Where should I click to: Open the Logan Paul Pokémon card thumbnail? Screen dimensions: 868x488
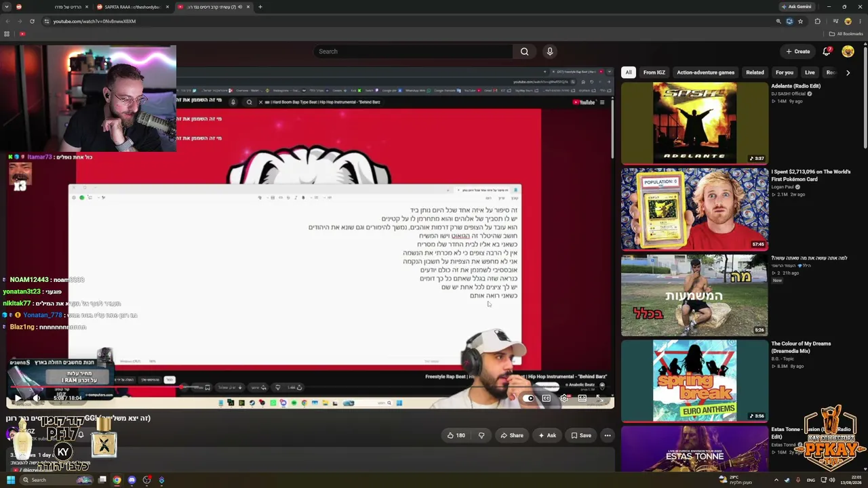(x=694, y=209)
